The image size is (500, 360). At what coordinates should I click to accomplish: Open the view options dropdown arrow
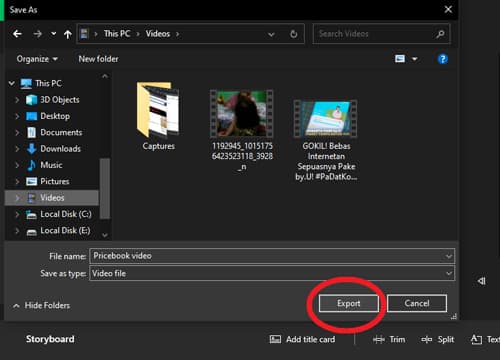coord(415,59)
